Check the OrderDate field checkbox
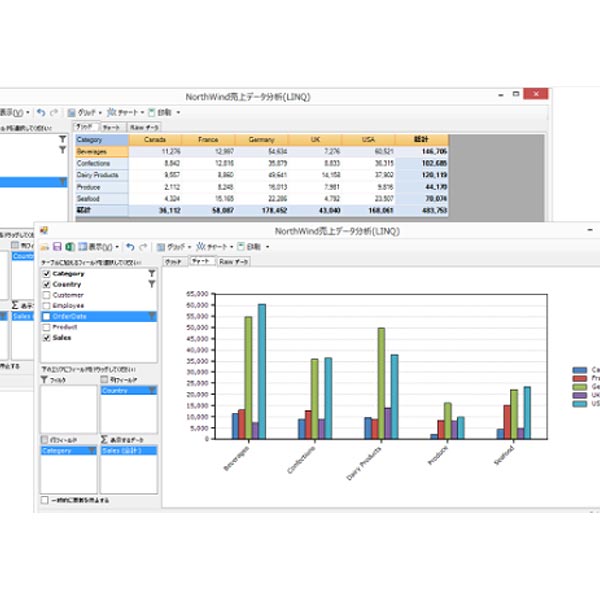The image size is (600, 600). pyautogui.click(x=47, y=316)
